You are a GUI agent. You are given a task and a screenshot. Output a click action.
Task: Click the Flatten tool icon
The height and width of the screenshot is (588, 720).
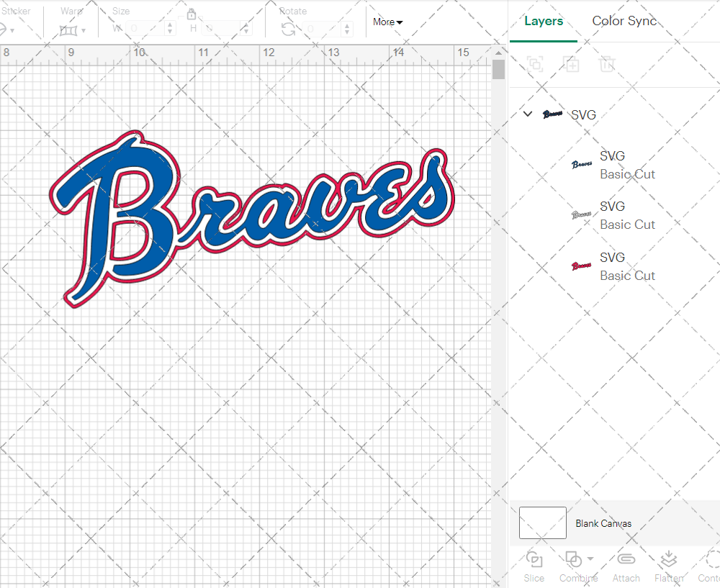(x=668, y=559)
